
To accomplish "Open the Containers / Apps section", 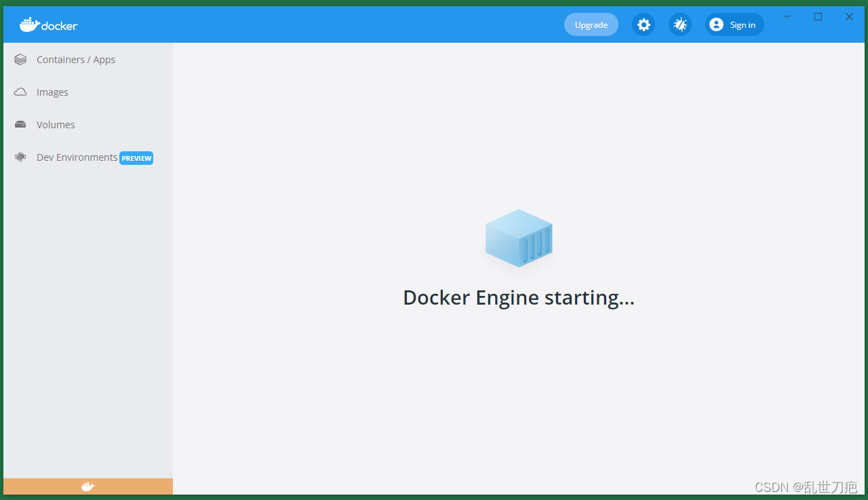I will pyautogui.click(x=88, y=60).
